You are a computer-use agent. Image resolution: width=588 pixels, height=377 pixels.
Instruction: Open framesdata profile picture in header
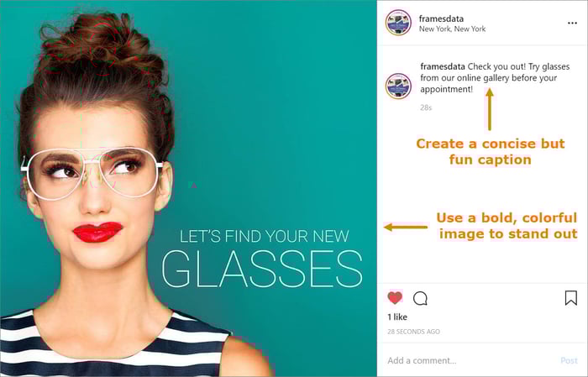(x=398, y=23)
